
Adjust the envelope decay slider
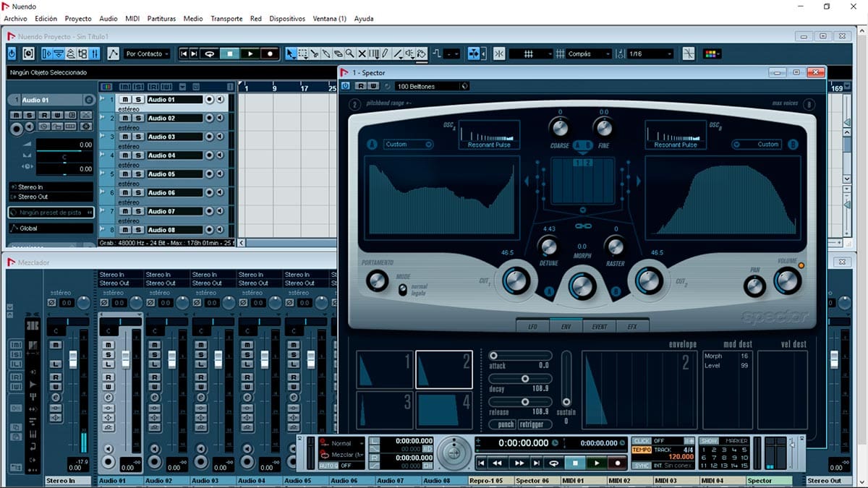click(x=521, y=379)
